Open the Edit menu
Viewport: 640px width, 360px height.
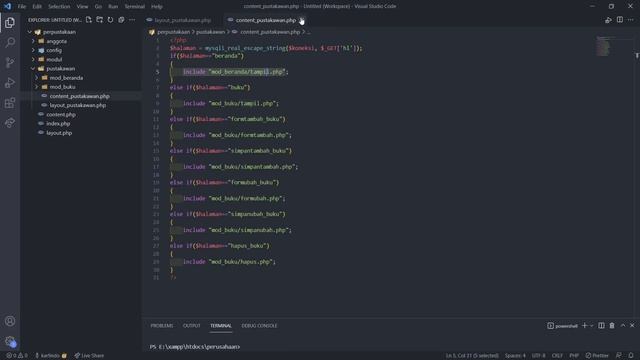37,7
